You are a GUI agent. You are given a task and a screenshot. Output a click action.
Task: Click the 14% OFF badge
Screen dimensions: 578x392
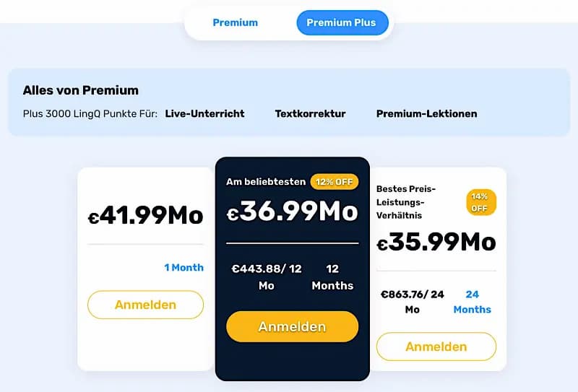click(481, 202)
